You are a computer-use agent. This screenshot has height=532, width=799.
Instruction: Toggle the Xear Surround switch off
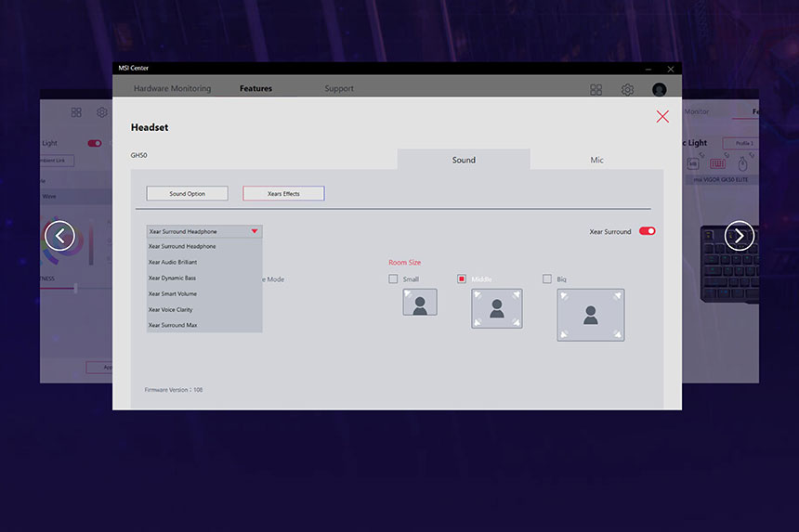click(648, 231)
